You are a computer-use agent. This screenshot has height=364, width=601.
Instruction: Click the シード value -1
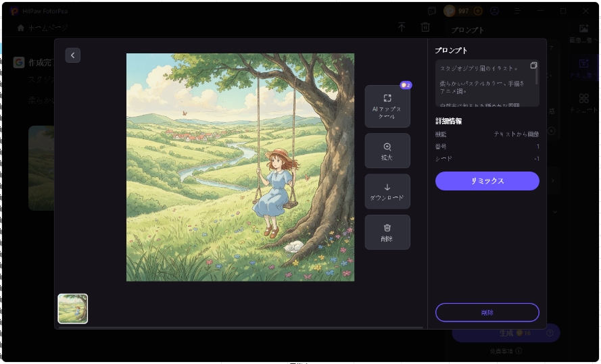537,159
